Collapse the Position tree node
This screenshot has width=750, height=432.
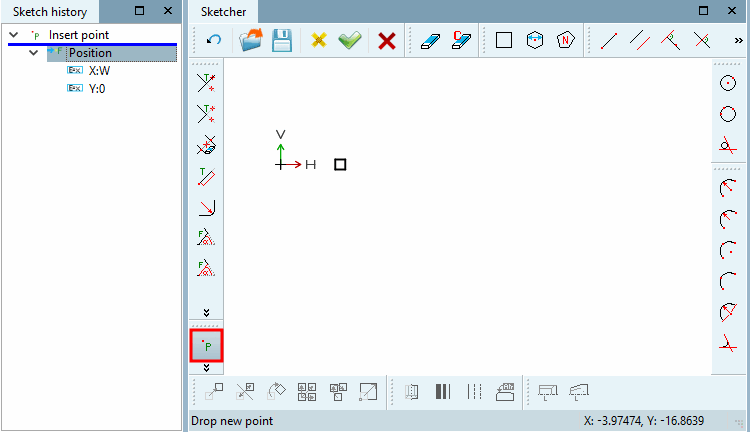pyautogui.click(x=33, y=53)
